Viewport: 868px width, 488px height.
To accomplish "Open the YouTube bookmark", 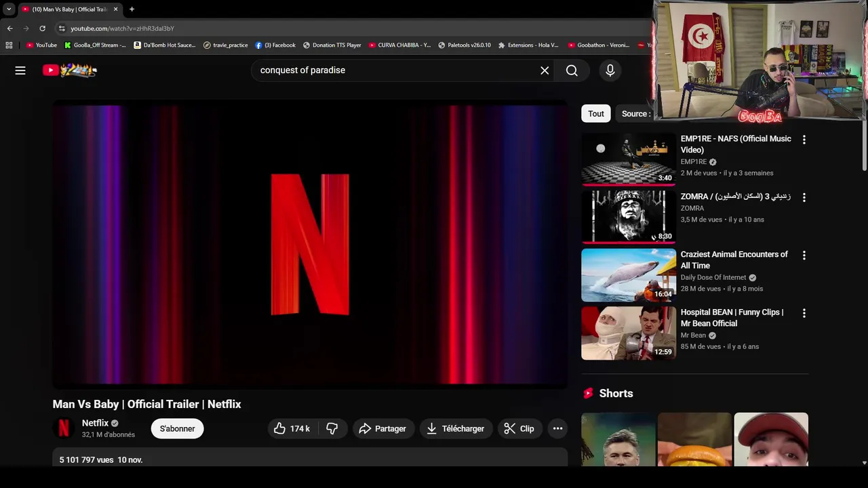I will pyautogui.click(x=41, y=45).
